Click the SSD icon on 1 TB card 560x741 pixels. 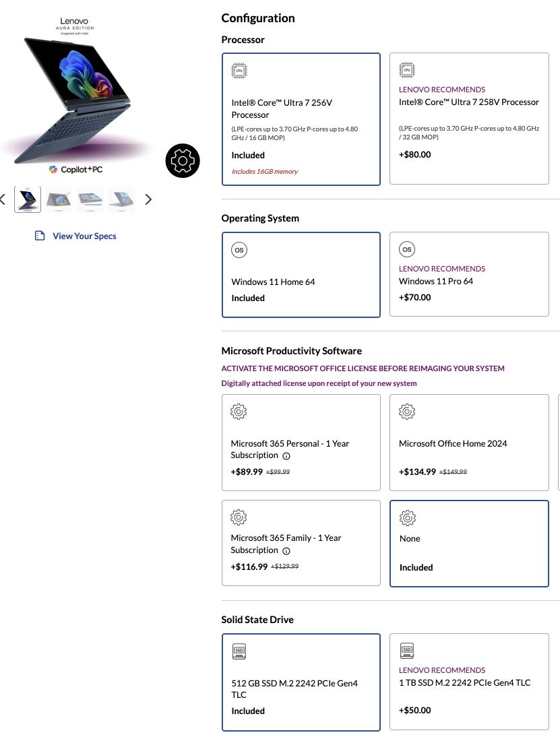(x=406, y=651)
